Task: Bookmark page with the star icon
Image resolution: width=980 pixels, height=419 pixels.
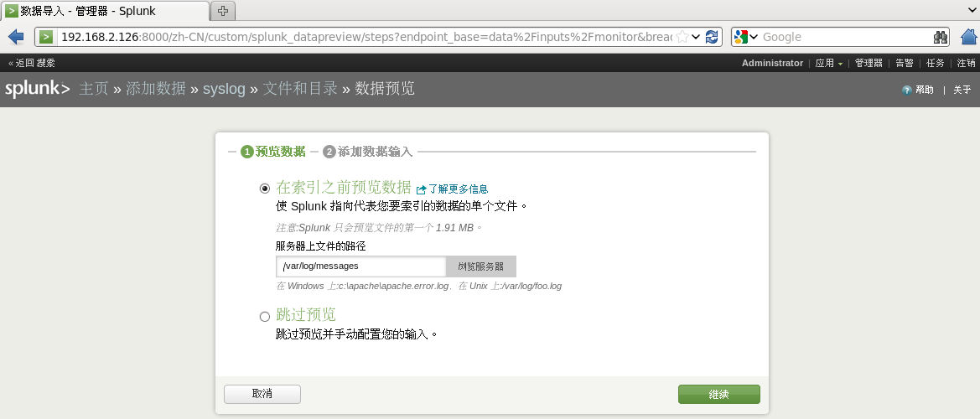Action: [x=682, y=37]
